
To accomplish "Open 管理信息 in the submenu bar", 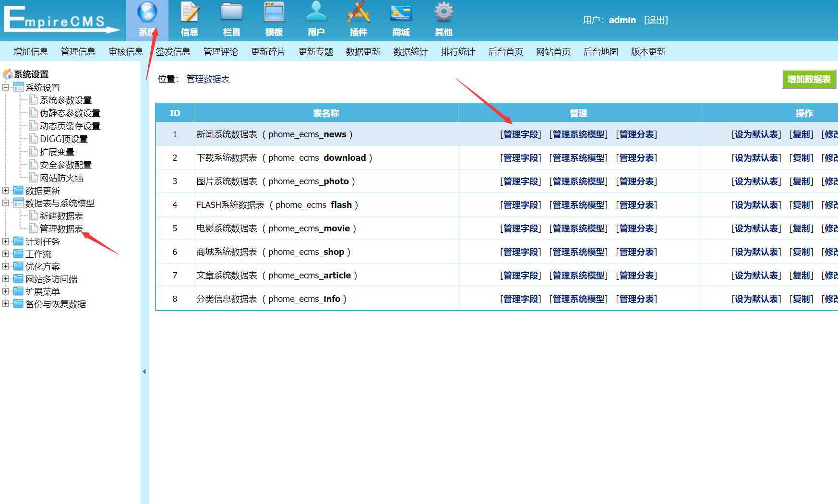I will click(78, 51).
